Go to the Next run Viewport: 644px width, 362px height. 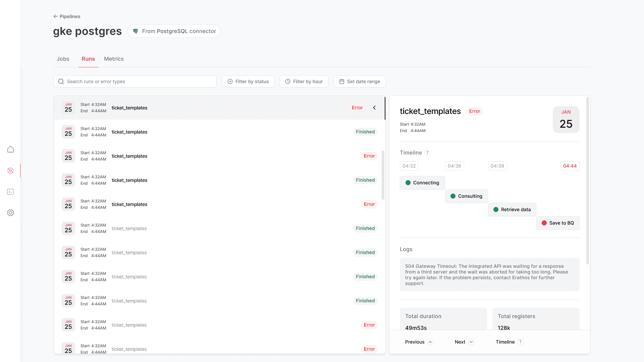click(x=465, y=342)
